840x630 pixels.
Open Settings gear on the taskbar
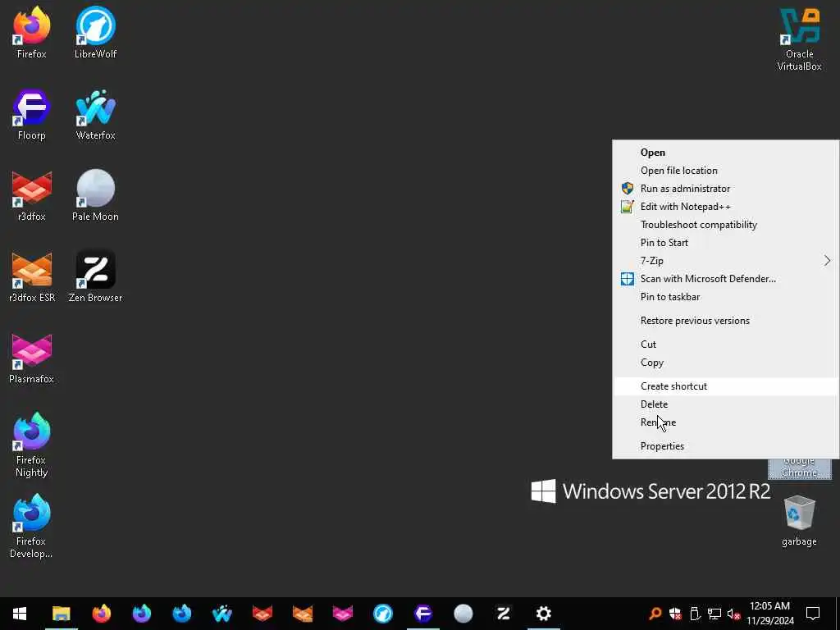tap(544, 614)
